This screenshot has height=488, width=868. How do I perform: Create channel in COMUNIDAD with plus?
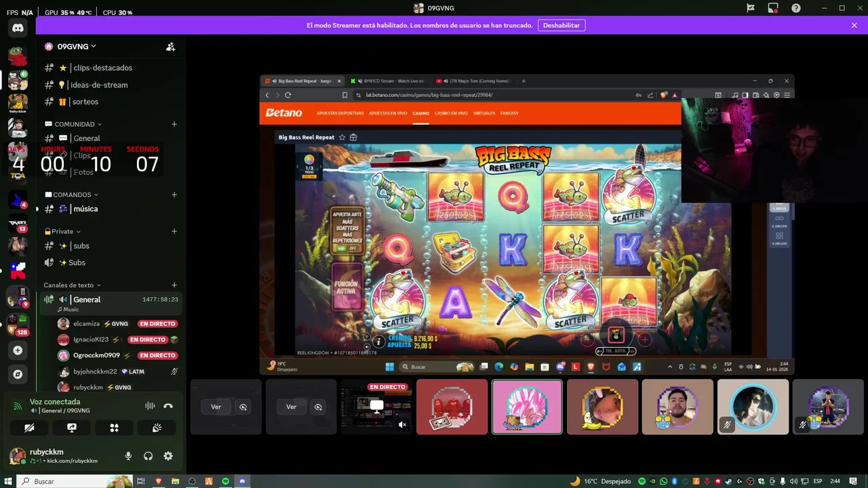point(174,124)
